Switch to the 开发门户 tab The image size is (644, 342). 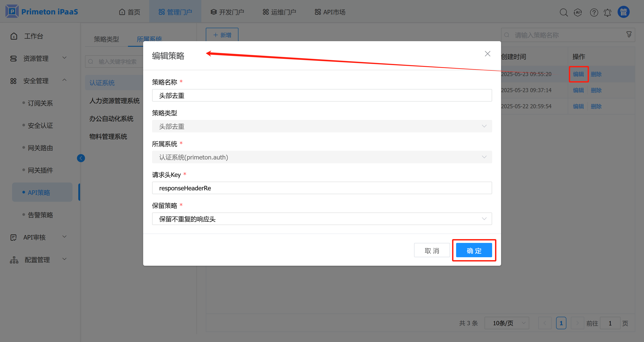tap(227, 12)
